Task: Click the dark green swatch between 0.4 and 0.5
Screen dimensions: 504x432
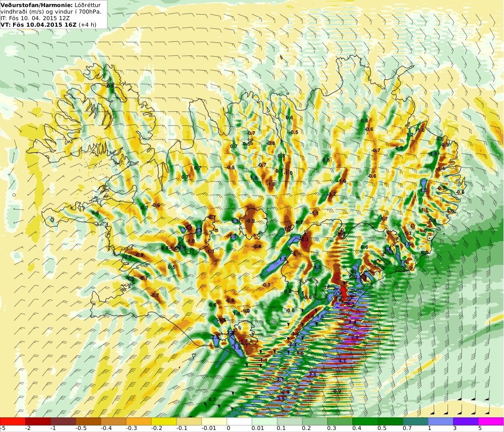Action: (x=365, y=421)
